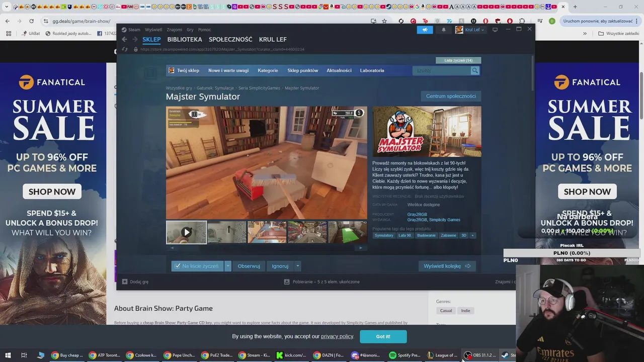Open a new Chrome tab

tap(575, 7)
